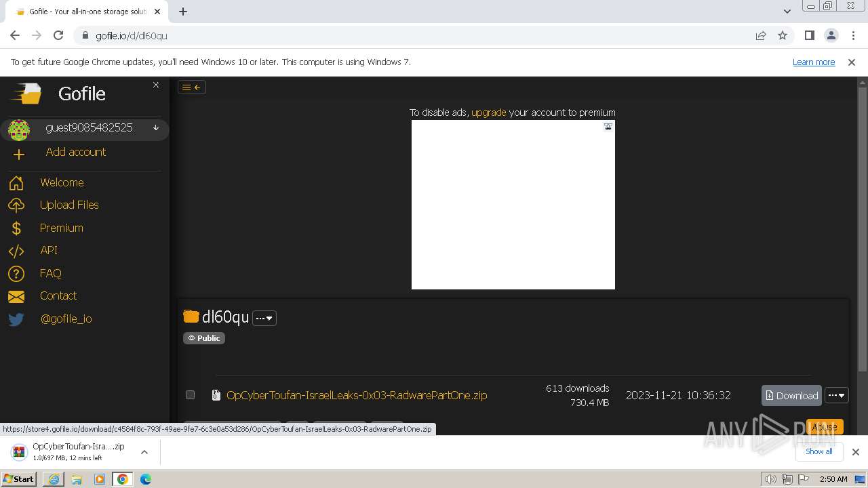The width and height of the screenshot is (868, 488).
Task: Open Windows Media Player from taskbar
Action: point(100,479)
